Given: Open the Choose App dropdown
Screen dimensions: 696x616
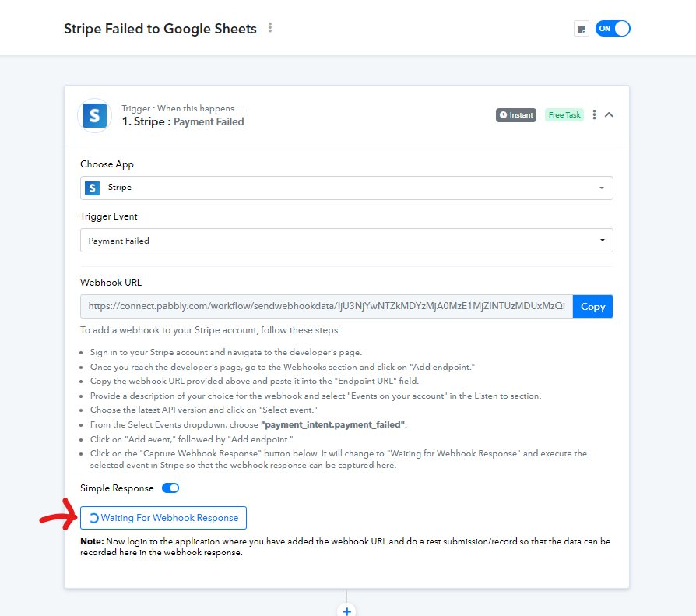Looking at the screenshot, I should click(x=346, y=188).
